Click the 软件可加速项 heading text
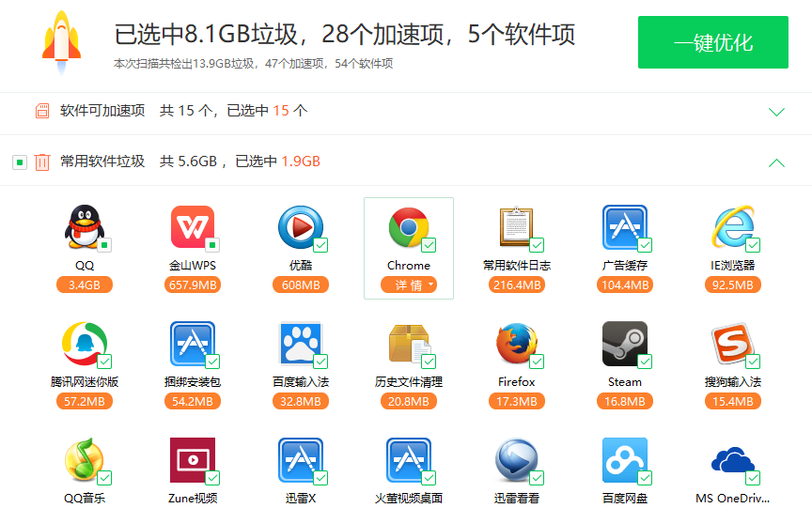The width and height of the screenshot is (812, 508). click(102, 111)
